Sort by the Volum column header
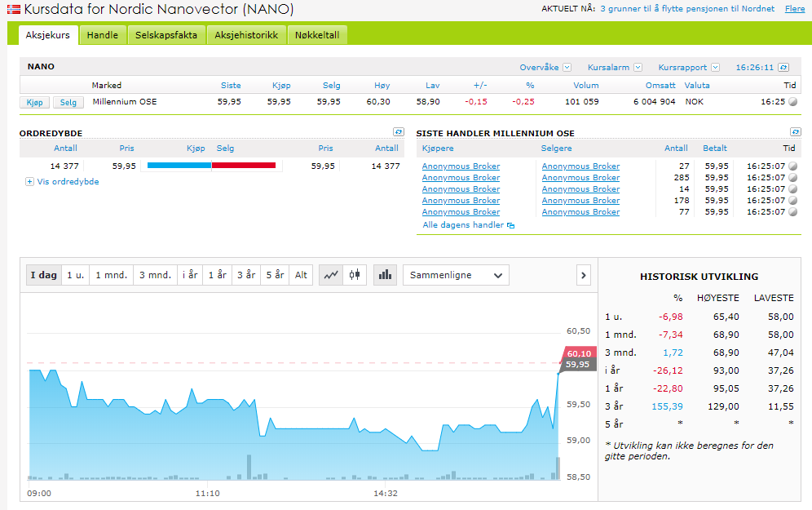Viewport: 812px width, 510px height. pyautogui.click(x=585, y=86)
